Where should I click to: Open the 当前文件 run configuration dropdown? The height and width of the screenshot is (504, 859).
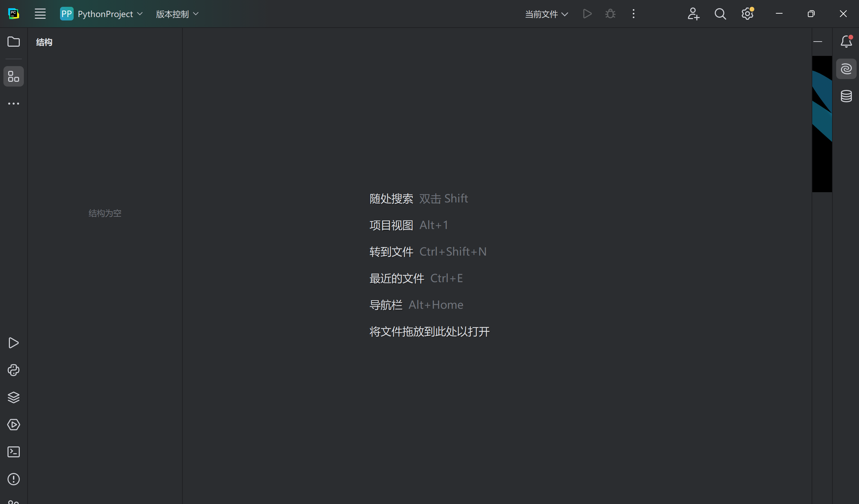click(x=546, y=14)
